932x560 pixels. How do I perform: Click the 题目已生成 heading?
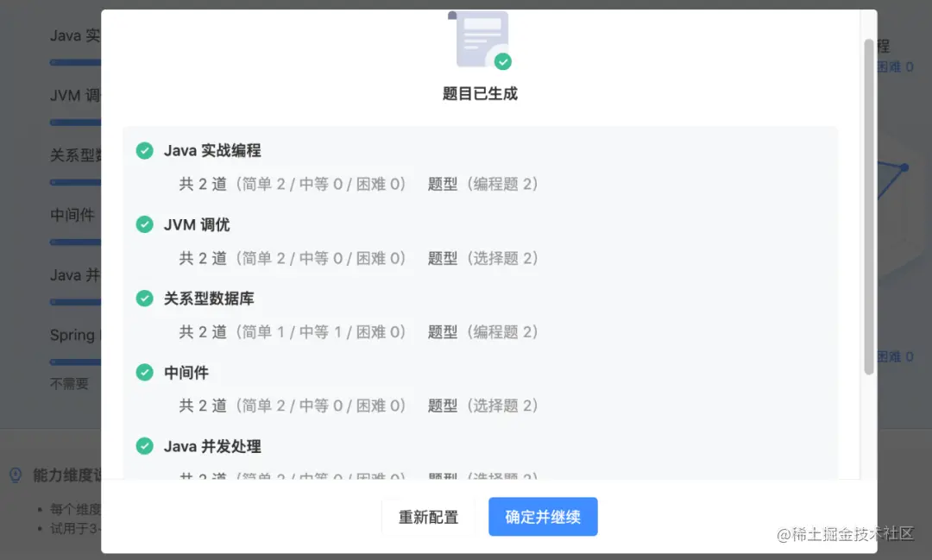click(x=479, y=93)
